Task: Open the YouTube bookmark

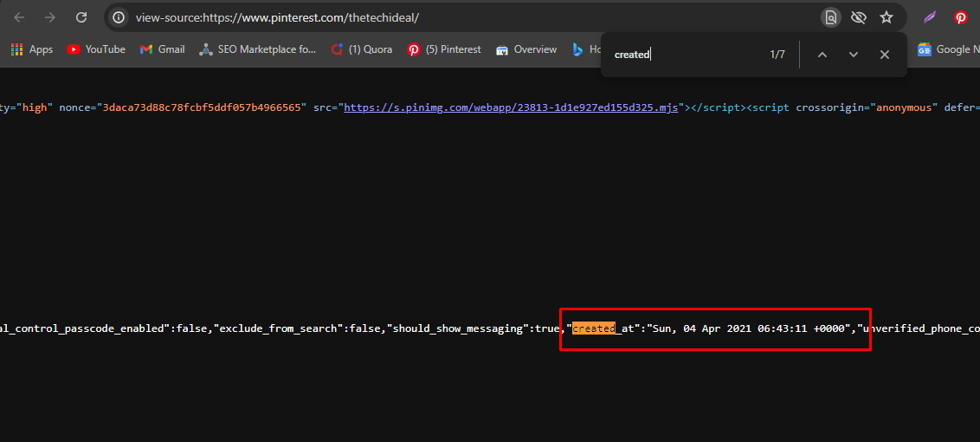Action: (x=96, y=49)
